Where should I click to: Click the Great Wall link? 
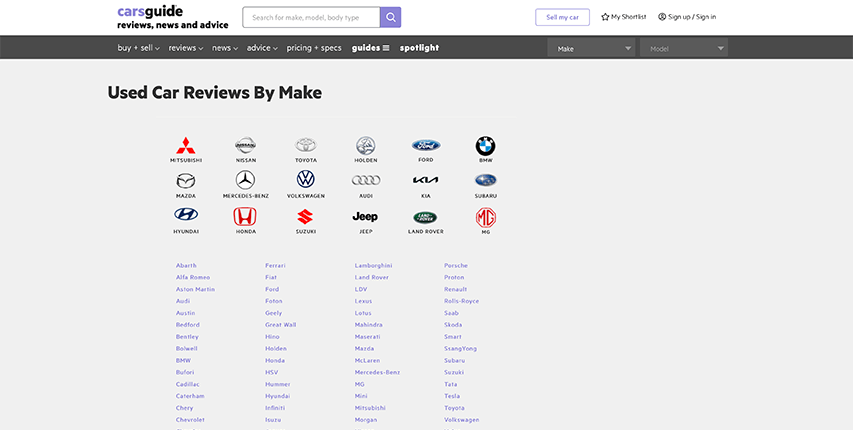point(281,325)
